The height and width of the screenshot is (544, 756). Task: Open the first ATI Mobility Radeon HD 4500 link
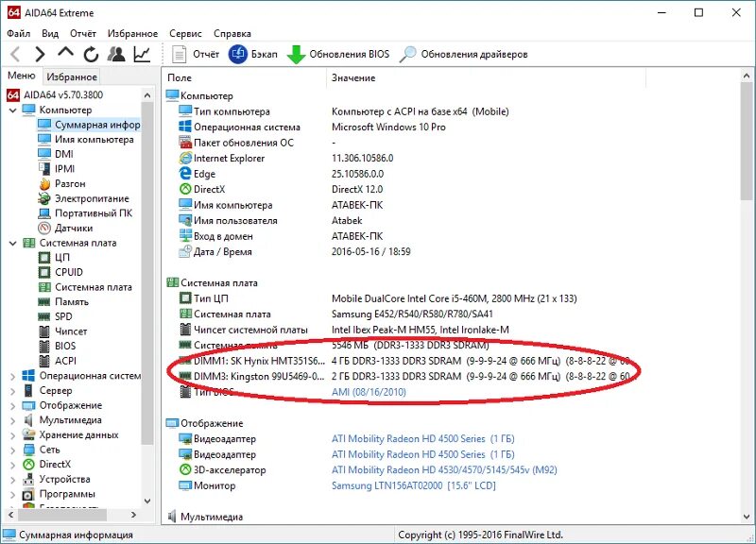click(422, 439)
